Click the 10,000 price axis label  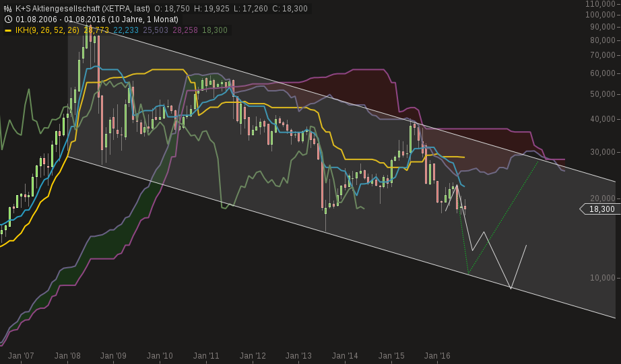coord(602,278)
